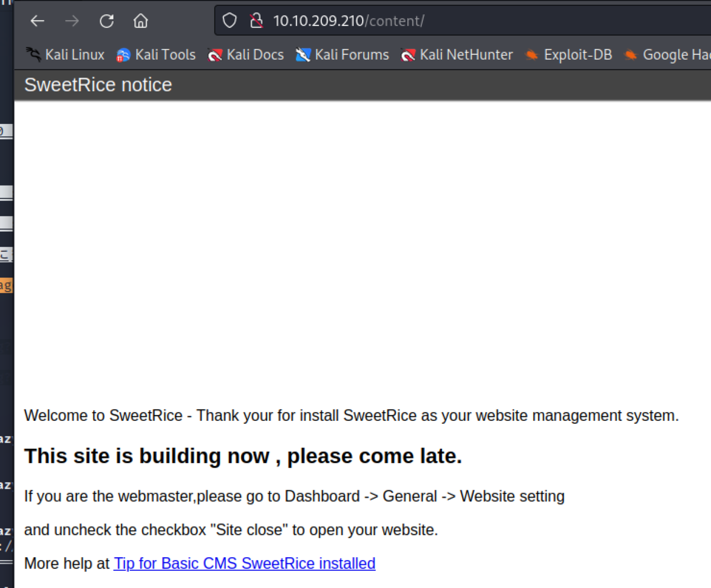This screenshot has height=588, width=711.
Task: Click the 'SweetRice notice' header text
Action: point(98,85)
